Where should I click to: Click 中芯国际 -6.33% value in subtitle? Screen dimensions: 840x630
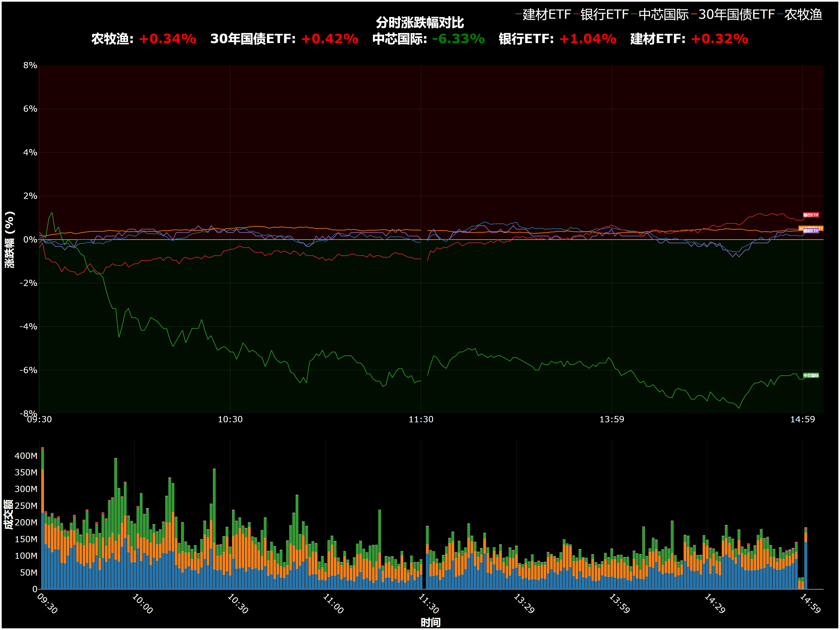(458, 39)
